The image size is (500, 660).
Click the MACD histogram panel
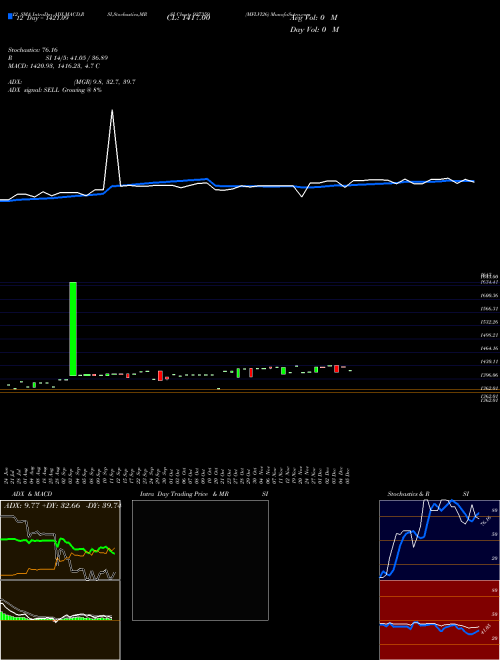point(60,620)
